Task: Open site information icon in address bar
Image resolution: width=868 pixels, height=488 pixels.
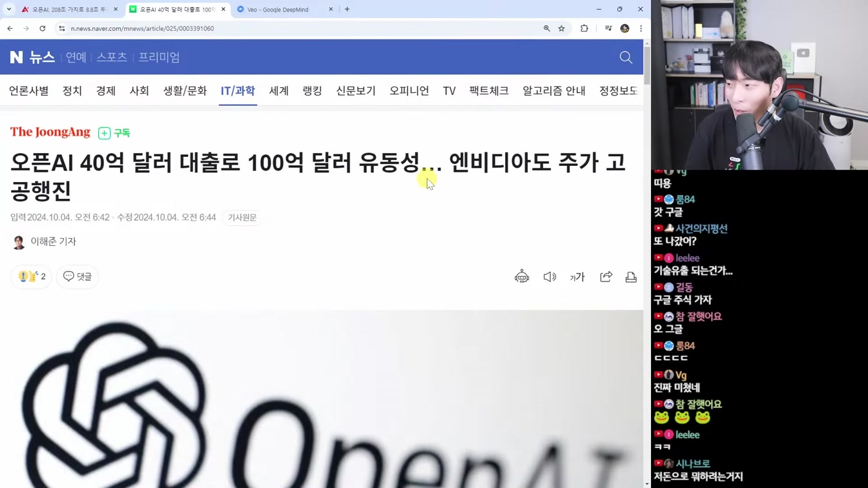Action: [x=62, y=28]
